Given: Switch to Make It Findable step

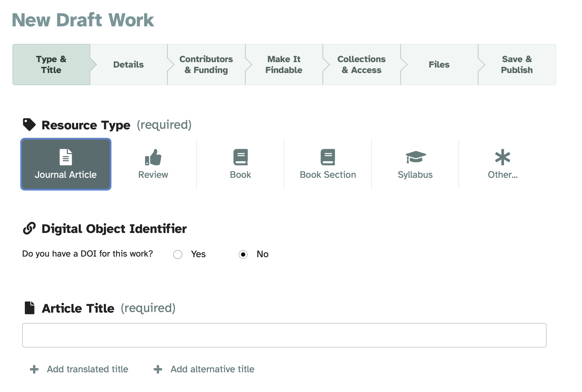Looking at the screenshot, I should tap(284, 65).
